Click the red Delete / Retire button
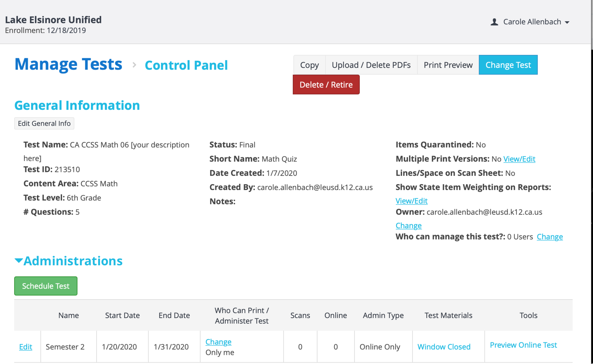Screen dimensions: 593x364 [x=326, y=85]
